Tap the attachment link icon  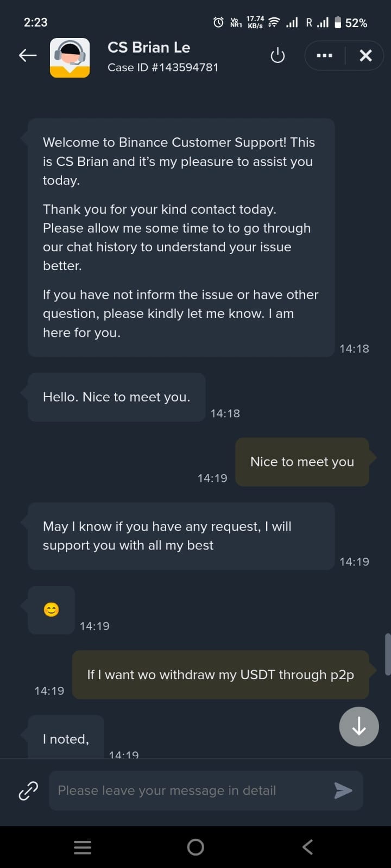pyautogui.click(x=28, y=790)
